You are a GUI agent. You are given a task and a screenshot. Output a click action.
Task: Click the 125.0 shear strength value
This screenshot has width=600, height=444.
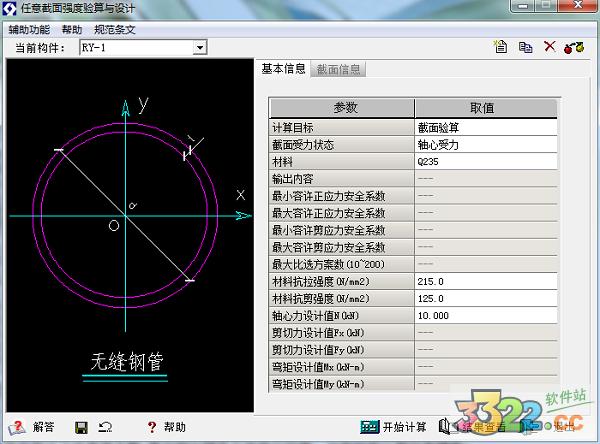coord(486,299)
